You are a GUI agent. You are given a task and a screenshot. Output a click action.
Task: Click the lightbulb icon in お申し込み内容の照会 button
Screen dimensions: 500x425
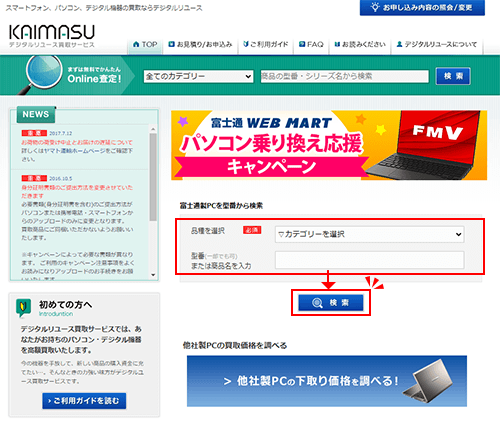pyautogui.click(x=375, y=7)
